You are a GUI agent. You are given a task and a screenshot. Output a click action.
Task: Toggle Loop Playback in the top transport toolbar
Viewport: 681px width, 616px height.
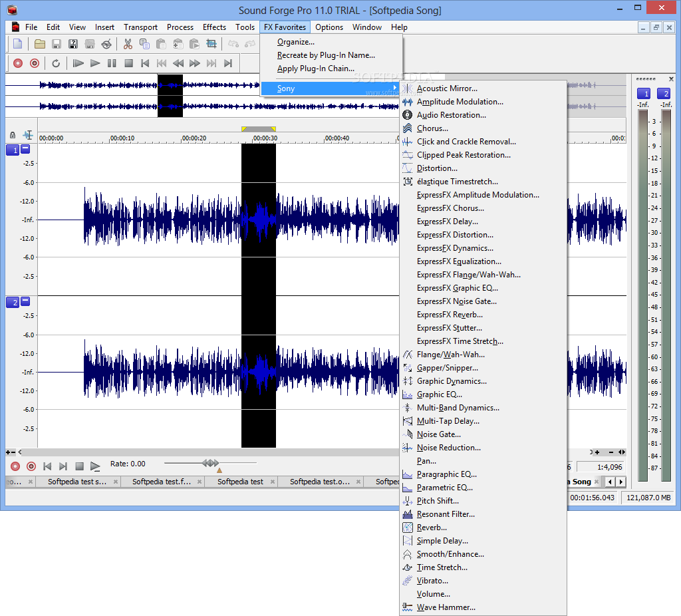pyautogui.click(x=56, y=63)
